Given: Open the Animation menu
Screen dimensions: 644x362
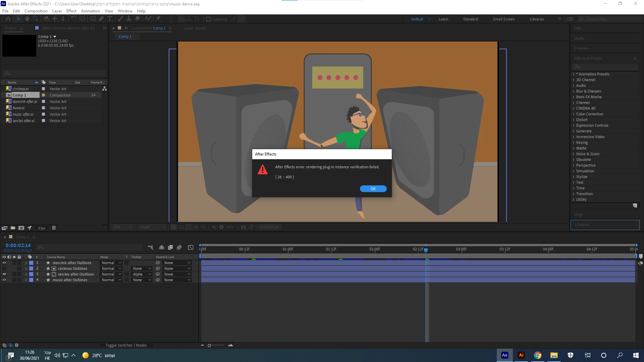Looking at the screenshot, I should click(90, 11).
